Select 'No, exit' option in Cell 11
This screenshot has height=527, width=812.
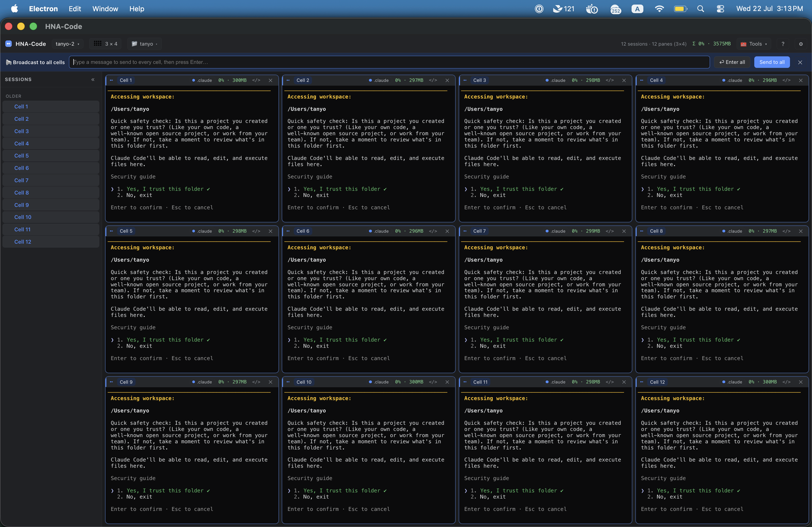pos(488,497)
